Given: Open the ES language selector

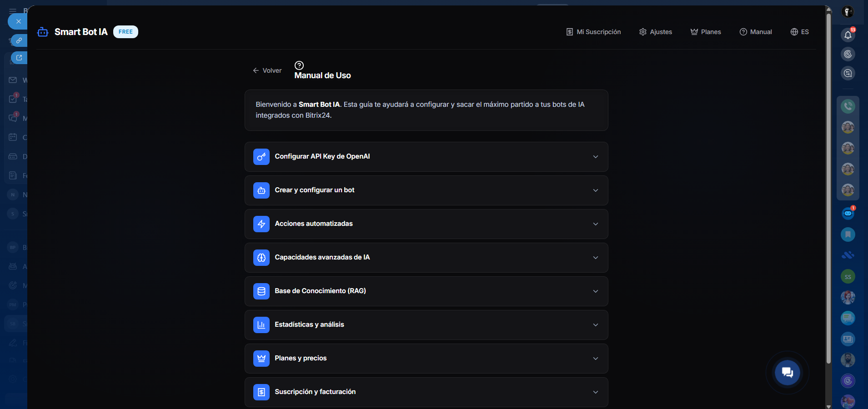Looking at the screenshot, I should [800, 32].
